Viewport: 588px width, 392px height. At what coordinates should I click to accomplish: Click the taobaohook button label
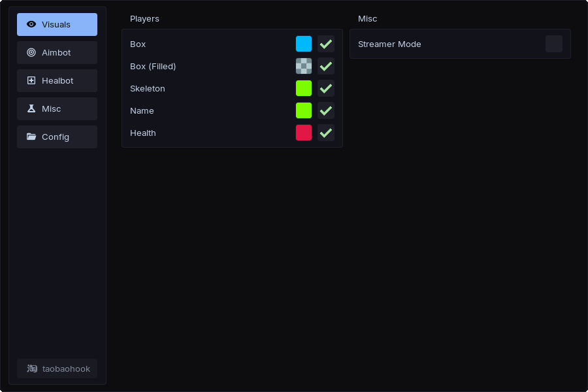[x=66, y=368]
